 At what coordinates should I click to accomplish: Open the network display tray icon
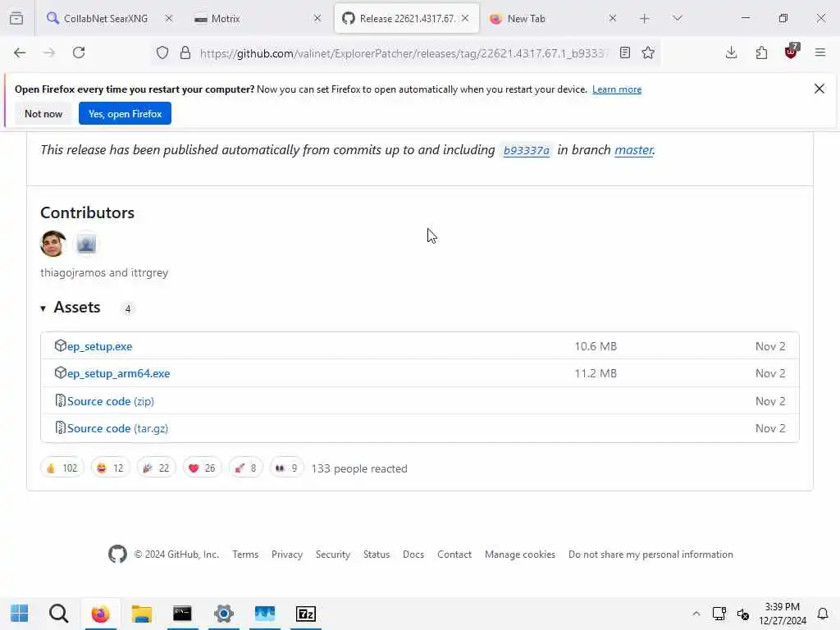pos(719,614)
